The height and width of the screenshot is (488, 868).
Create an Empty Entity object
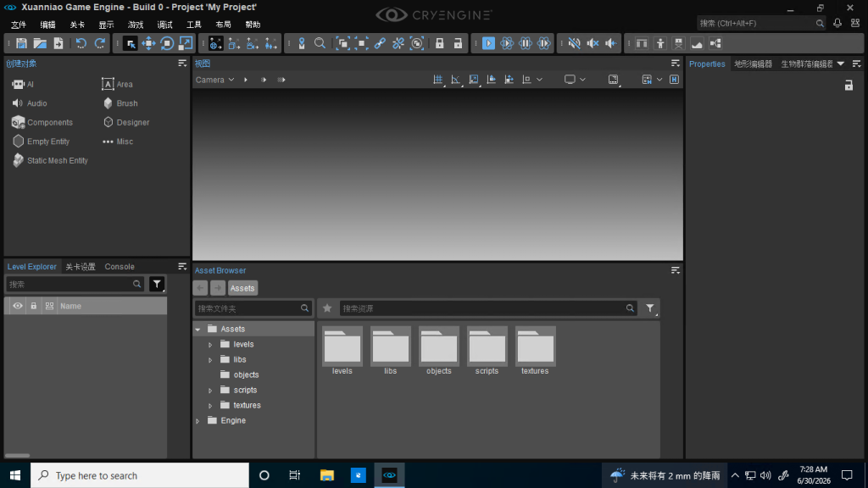point(41,141)
